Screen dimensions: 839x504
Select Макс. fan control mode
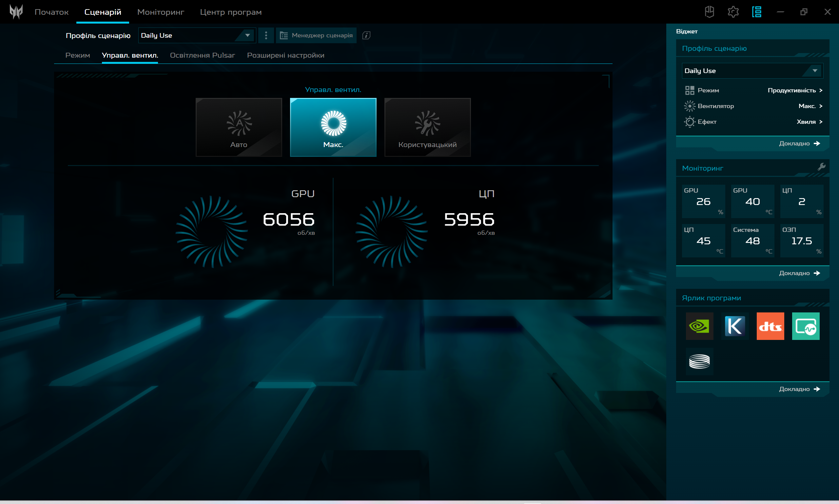click(333, 127)
